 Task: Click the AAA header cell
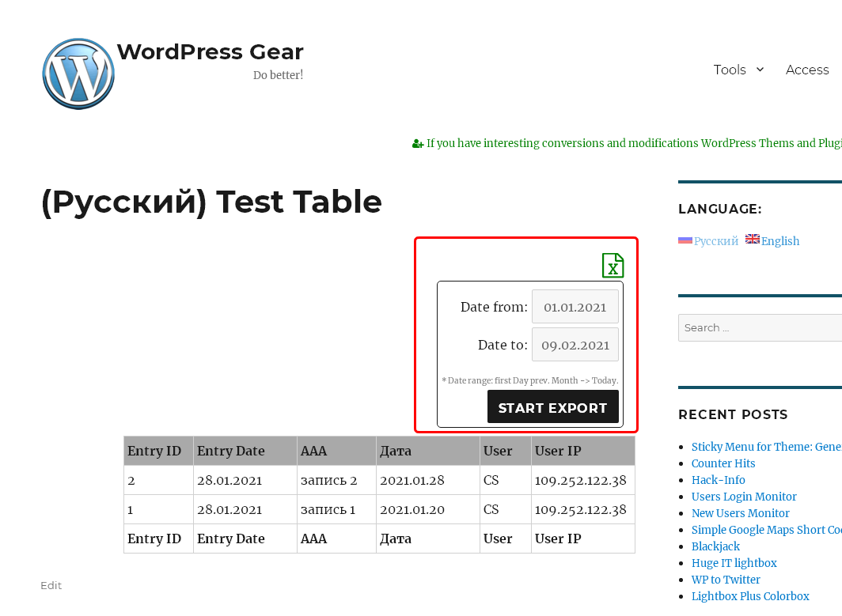(x=336, y=451)
